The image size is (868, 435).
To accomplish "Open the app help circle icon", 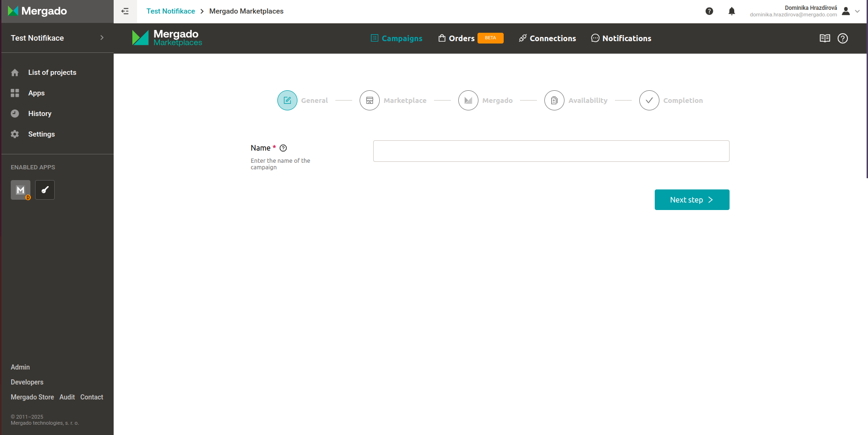I will click(843, 38).
